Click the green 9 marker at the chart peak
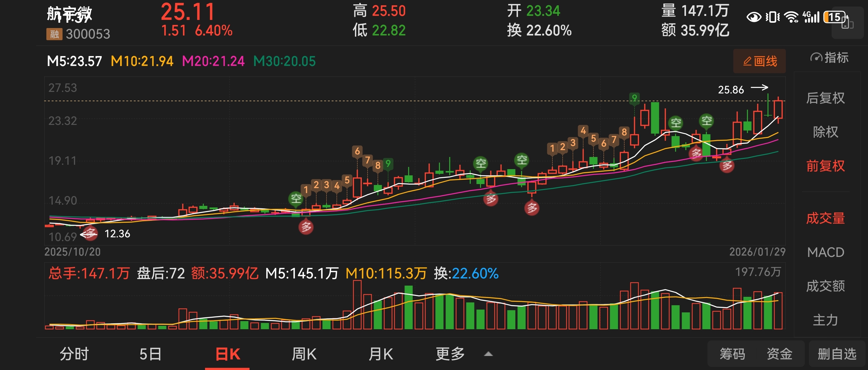Viewport: 868px width, 370px height. [634, 98]
